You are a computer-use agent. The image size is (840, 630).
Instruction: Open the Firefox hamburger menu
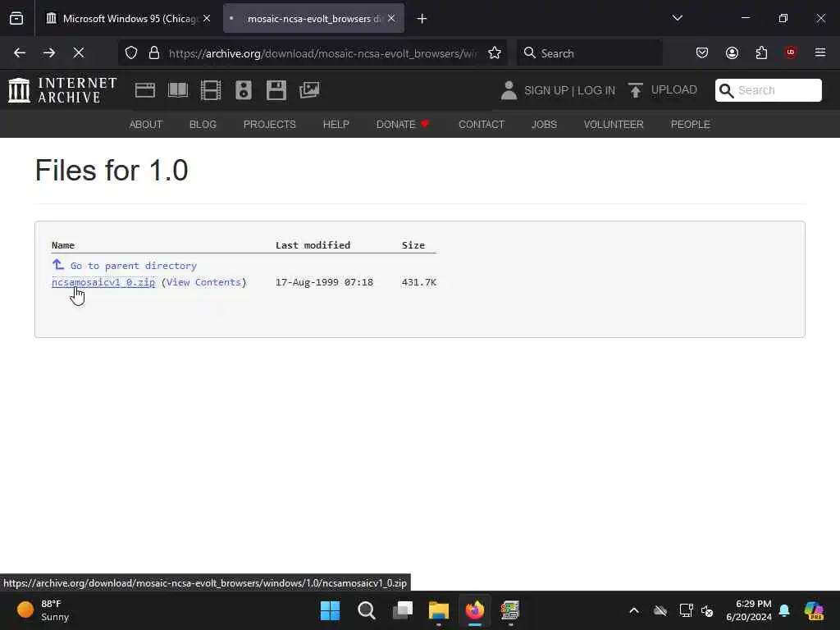tap(820, 52)
